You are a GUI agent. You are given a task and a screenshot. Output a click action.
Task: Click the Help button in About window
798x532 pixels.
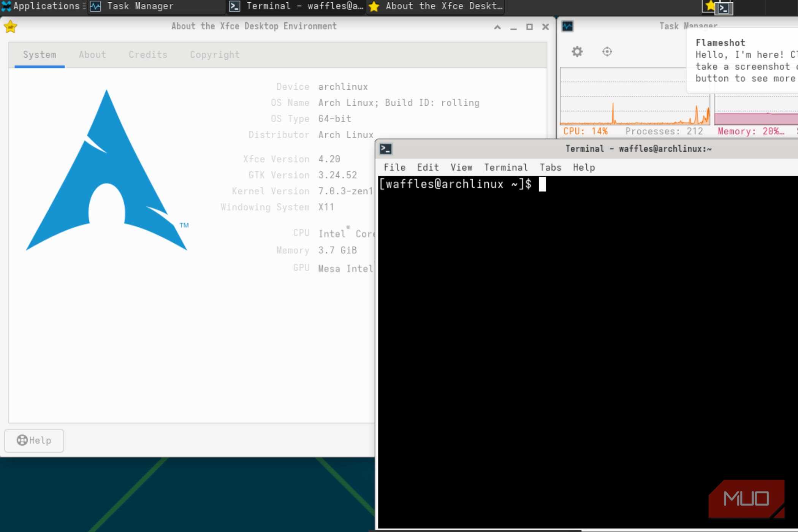(34, 440)
